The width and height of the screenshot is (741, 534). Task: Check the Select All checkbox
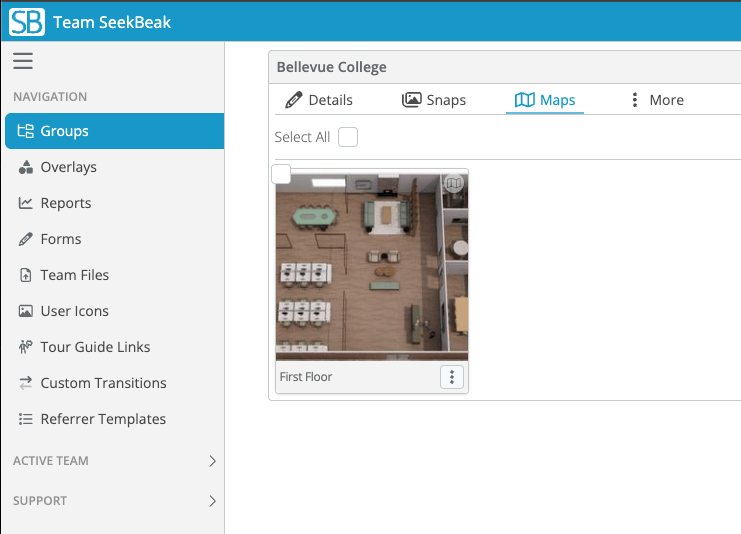tap(348, 137)
